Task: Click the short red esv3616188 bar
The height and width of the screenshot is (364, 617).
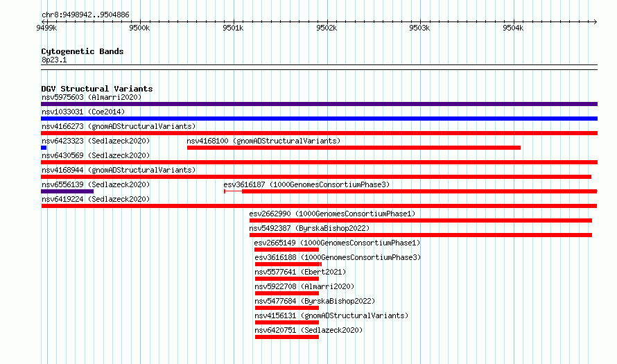Action: [288, 264]
